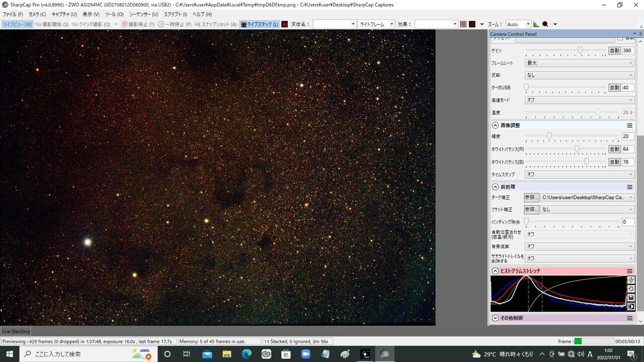This screenshot has width=644, height=362.
Task: Open the 高速モード dropdown
Action: 580,100
